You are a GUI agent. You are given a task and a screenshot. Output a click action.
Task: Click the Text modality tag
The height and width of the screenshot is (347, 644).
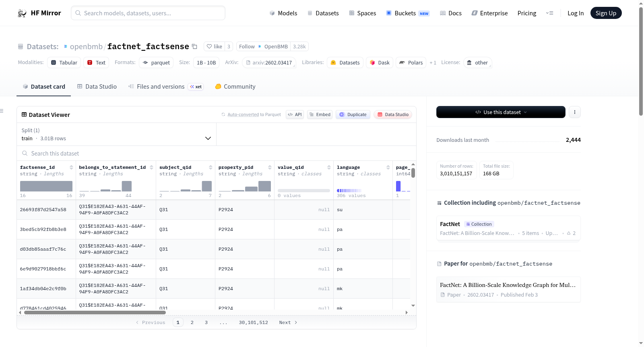pyautogui.click(x=96, y=62)
